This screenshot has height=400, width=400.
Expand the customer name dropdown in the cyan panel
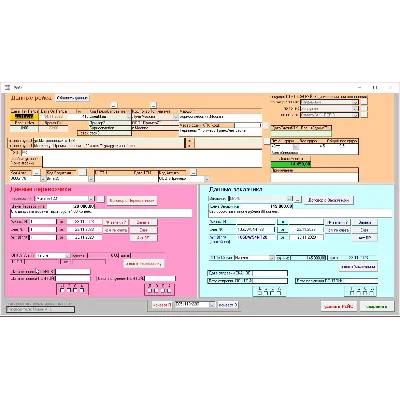click(290, 199)
